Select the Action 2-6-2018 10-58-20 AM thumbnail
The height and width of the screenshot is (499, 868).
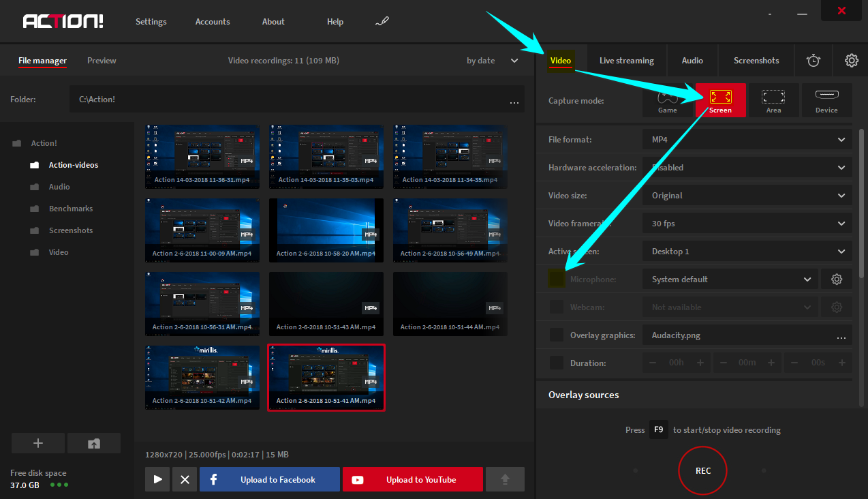pos(326,230)
